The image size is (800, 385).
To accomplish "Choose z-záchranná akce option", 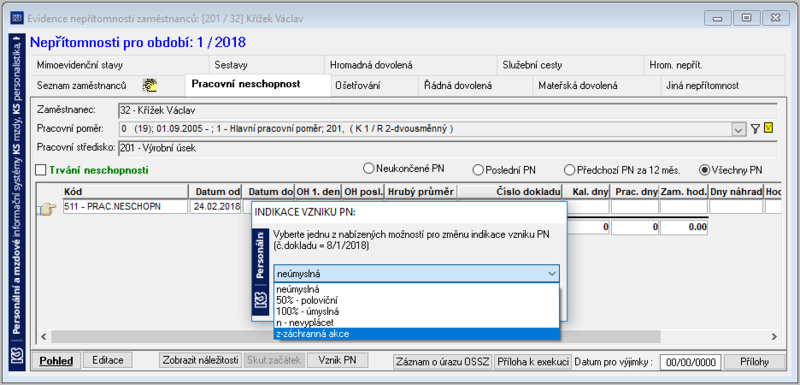I will click(x=416, y=334).
